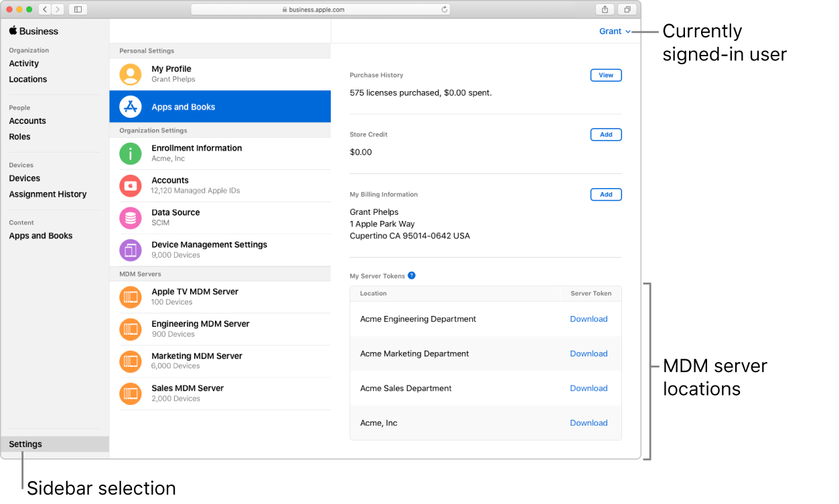Open Activity in the sidebar
The width and height of the screenshot is (839, 504).
coord(24,64)
